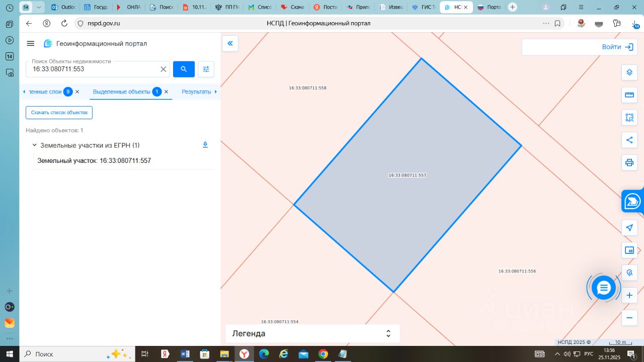Open the blue side assistant widget

point(632,202)
